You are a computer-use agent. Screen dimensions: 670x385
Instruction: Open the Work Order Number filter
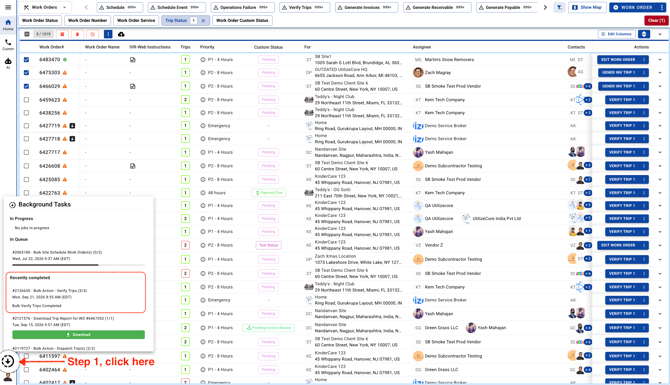click(88, 21)
